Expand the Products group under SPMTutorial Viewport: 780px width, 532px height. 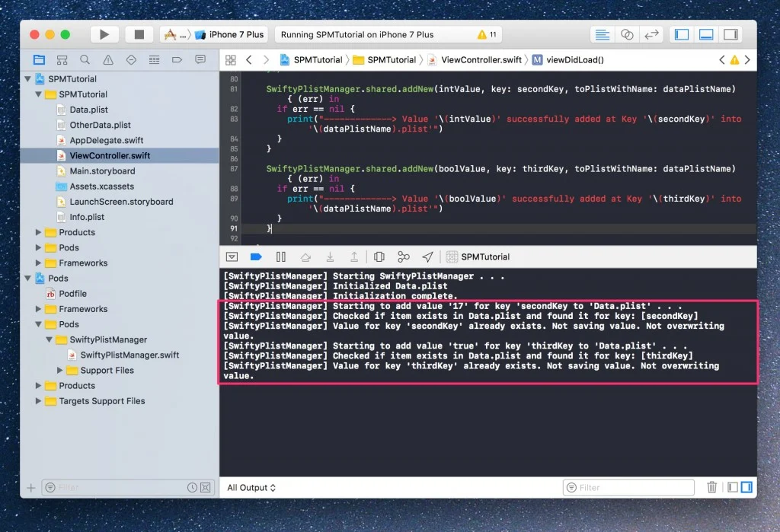pyautogui.click(x=38, y=232)
